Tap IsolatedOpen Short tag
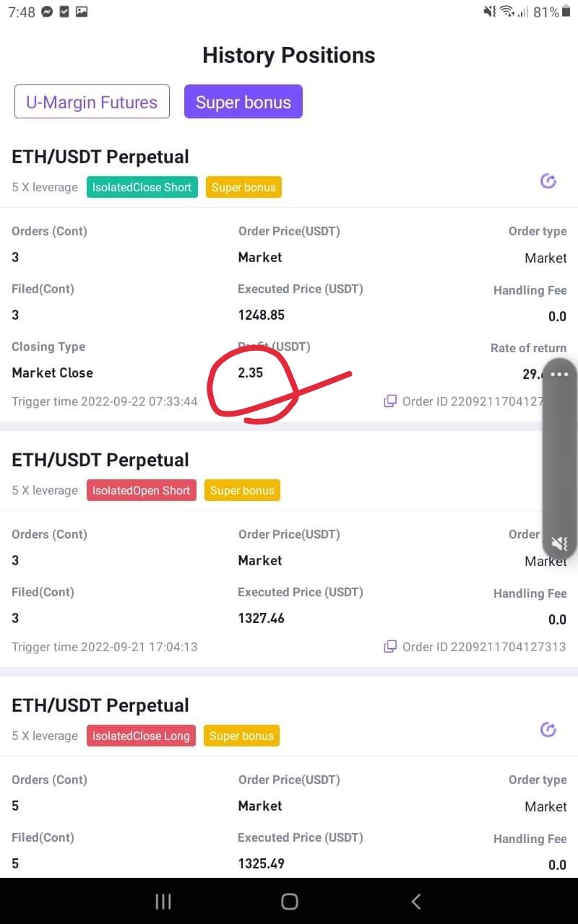 pos(141,490)
